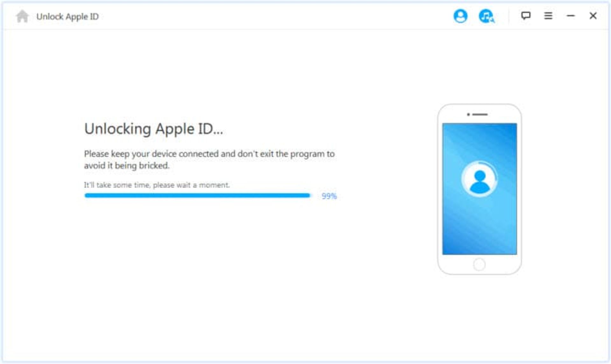Click the phone illustration's earpiece speaker line
Viewport: 611px width, 364px height.
click(x=480, y=114)
